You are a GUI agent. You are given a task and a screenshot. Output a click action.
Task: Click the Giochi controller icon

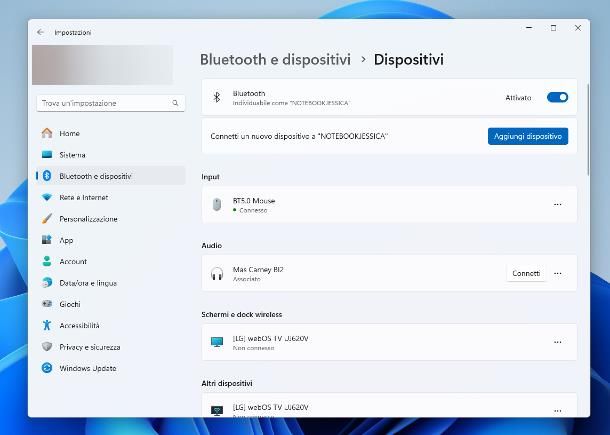pyautogui.click(x=47, y=304)
